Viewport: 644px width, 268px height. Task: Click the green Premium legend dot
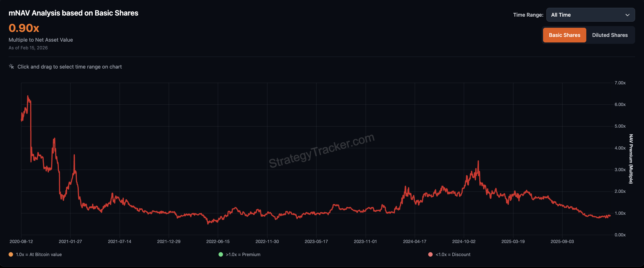click(221, 254)
